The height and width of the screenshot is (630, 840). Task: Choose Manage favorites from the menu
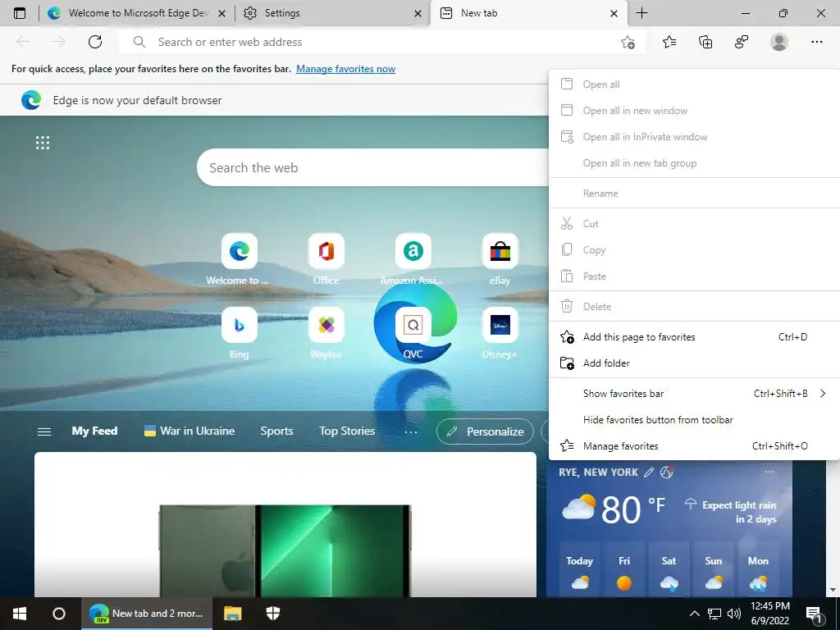(694, 446)
